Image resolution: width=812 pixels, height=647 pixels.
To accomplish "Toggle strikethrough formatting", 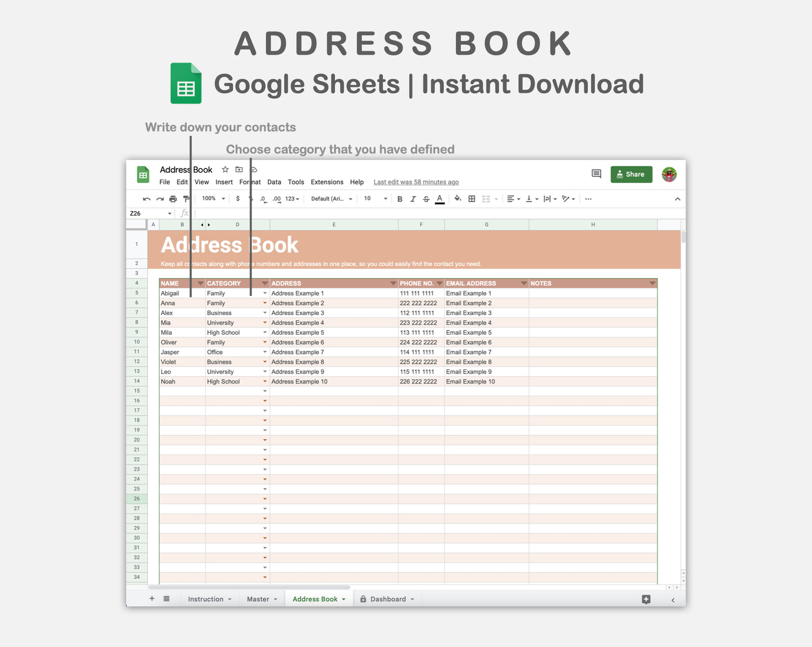I will click(426, 199).
